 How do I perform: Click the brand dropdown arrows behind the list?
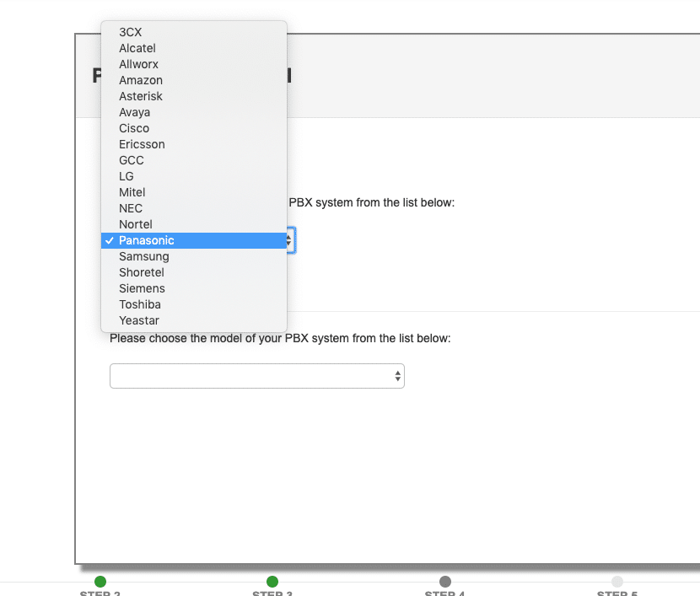[291, 240]
